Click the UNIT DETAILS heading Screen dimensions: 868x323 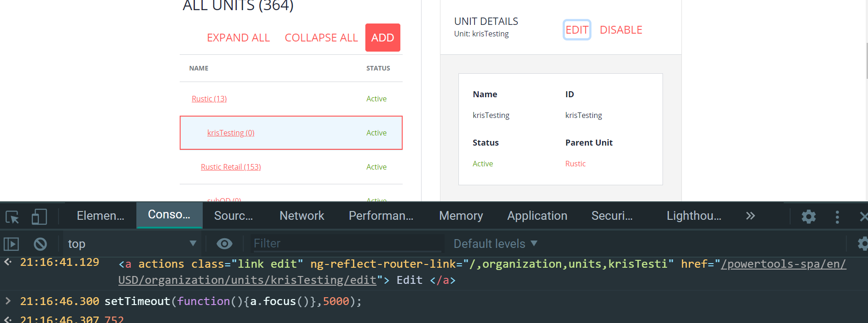click(486, 21)
